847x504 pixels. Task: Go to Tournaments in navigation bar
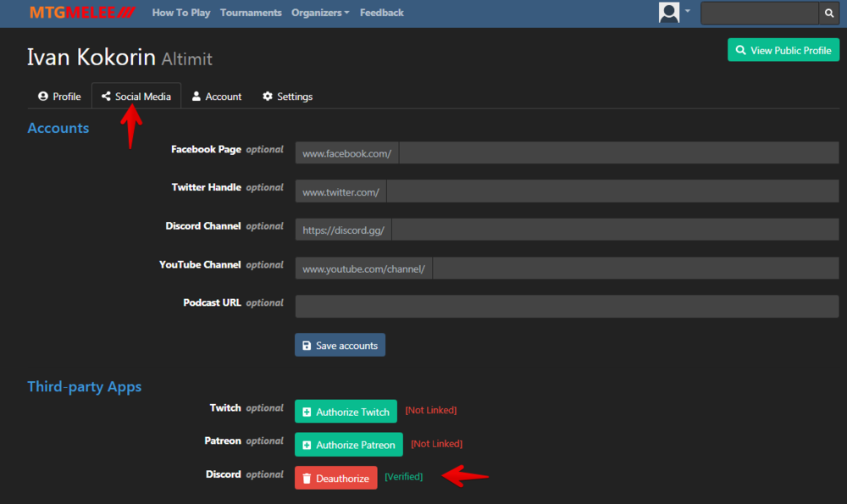click(251, 13)
